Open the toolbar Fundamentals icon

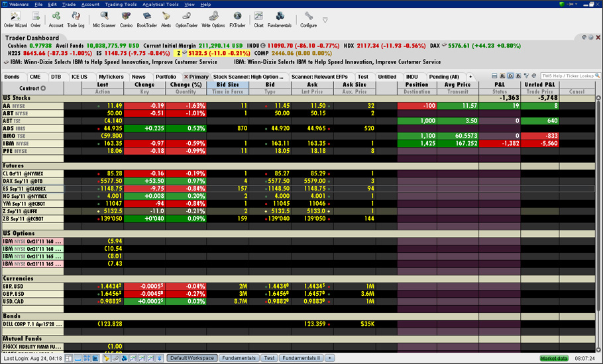click(280, 20)
